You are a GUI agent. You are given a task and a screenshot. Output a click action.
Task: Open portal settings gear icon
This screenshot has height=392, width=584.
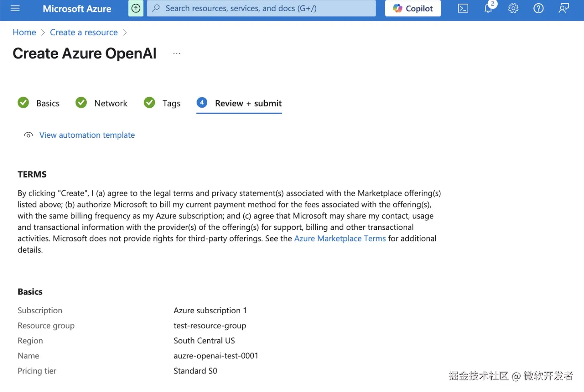[513, 8]
